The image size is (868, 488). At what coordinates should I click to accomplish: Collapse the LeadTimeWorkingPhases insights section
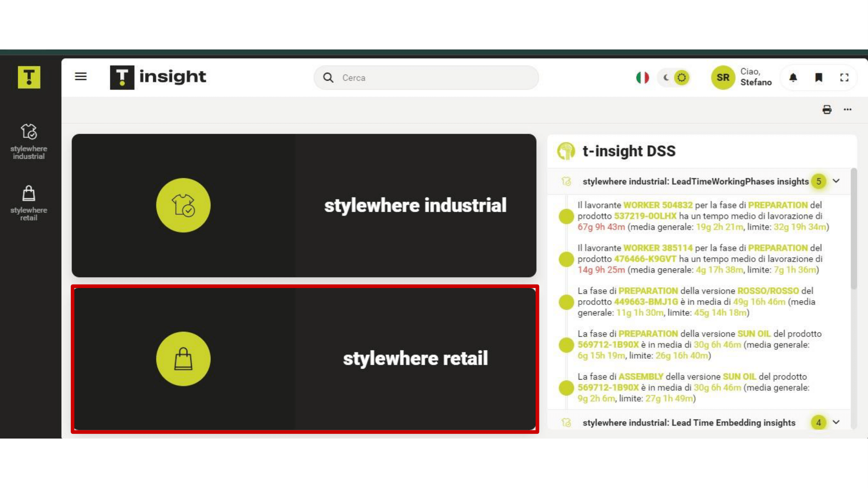point(836,181)
